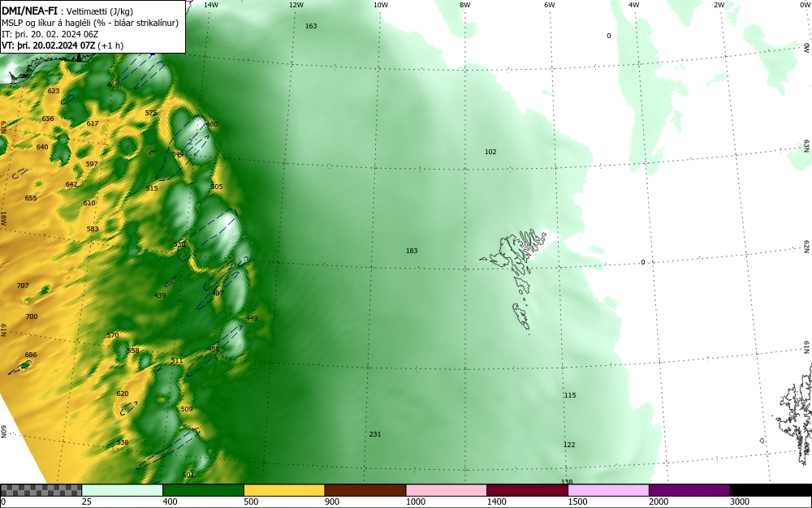Click the IT initialization time line
The width and height of the screenshot is (812, 508).
[x=50, y=34]
